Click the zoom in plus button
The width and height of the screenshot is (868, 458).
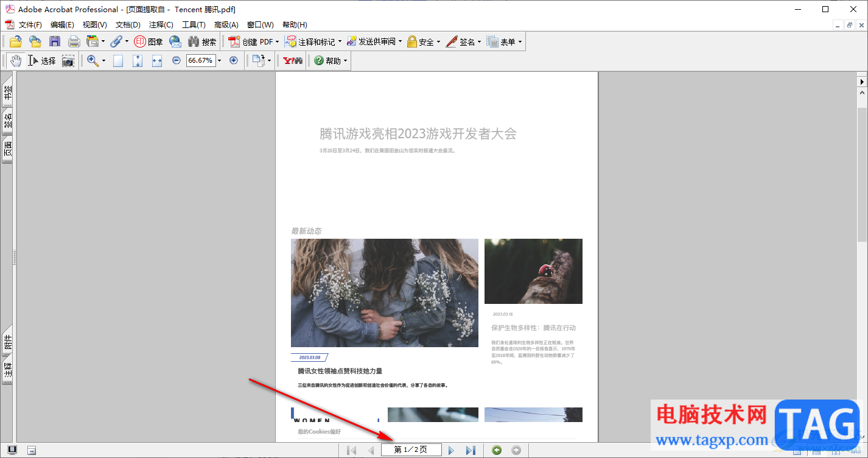(x=233, y=60)
